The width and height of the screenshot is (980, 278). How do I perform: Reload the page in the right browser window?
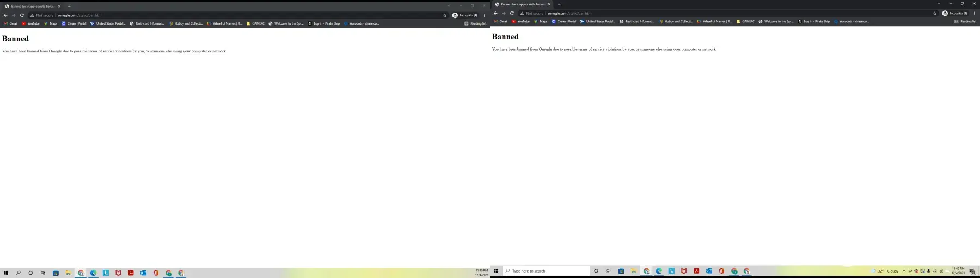pyautogui.click(x=512, y=13)
